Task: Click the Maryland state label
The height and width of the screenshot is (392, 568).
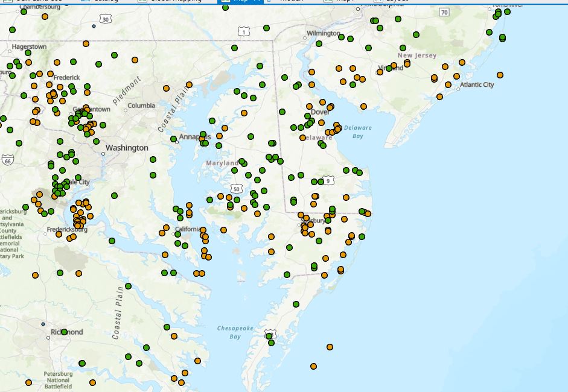Action: (x=222, y=163)
